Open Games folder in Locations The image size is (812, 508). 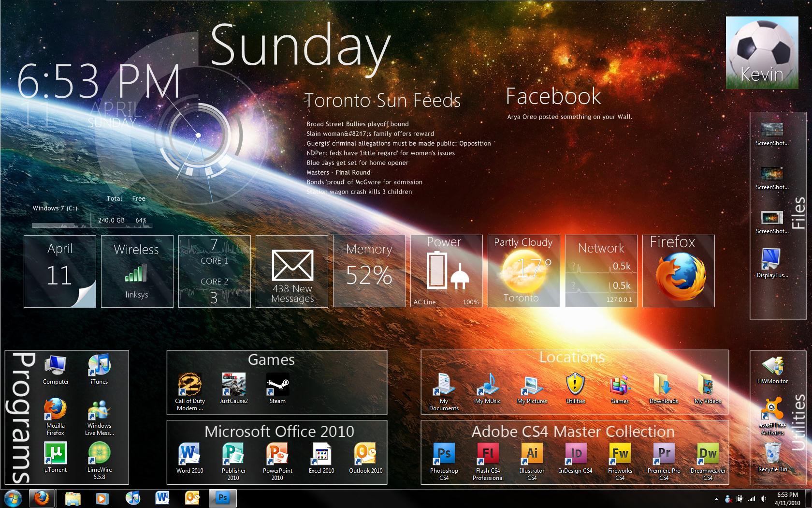click(620, 388)
